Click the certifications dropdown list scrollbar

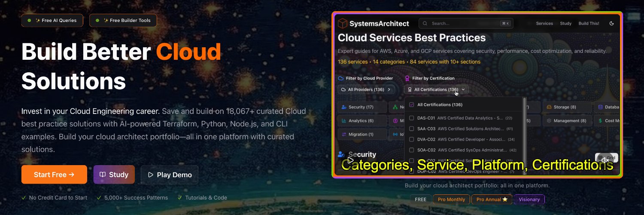coord(524,135)
